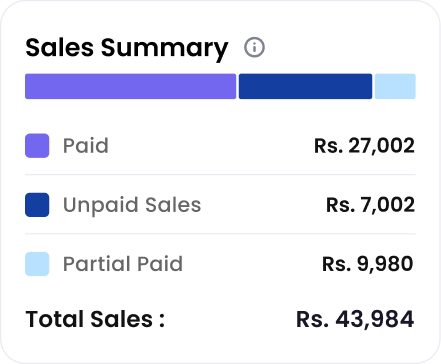441x364 pixels.
Task: Click the dark blue Unpaid bar segment
Action: click(305, 86)
